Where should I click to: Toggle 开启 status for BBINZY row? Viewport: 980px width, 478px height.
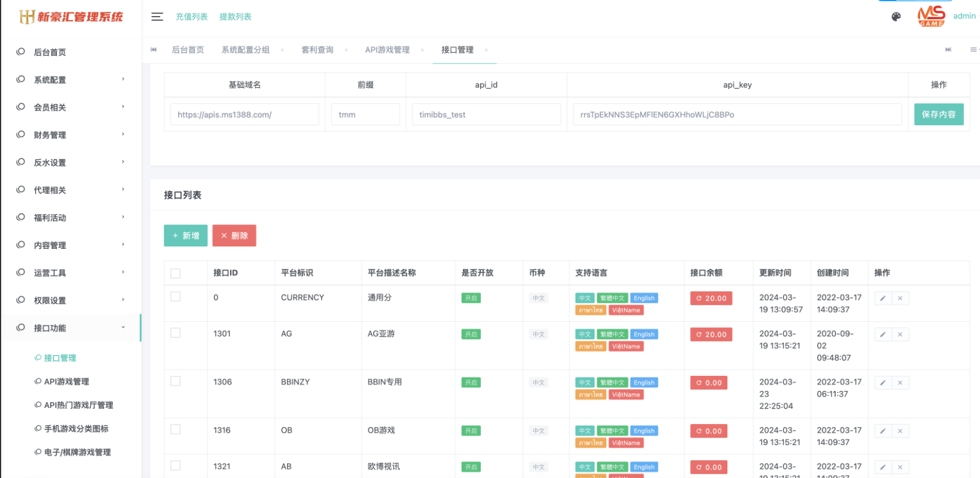pyautogui.click(x=471, y=382)
